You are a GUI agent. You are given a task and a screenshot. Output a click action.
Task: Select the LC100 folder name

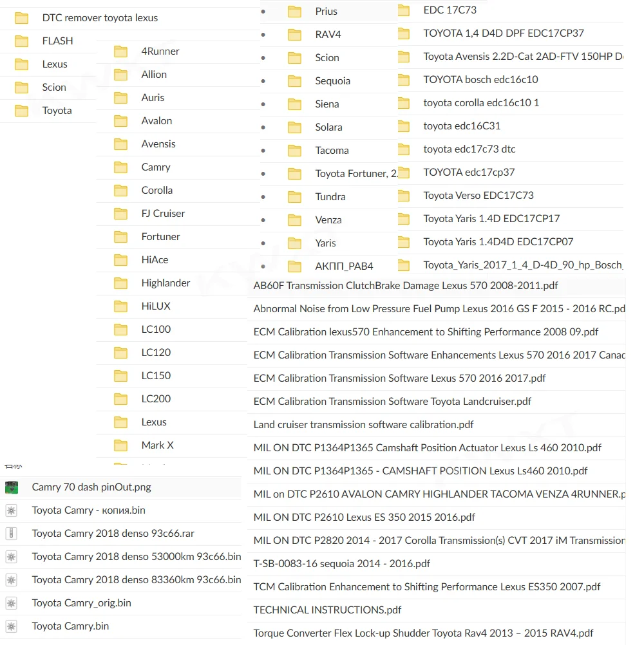[156, 330]
